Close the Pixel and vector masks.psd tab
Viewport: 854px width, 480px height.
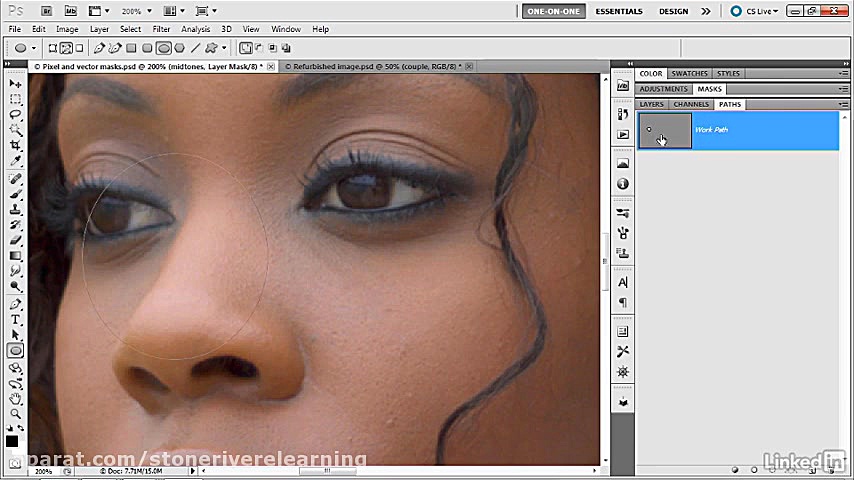click(271, 66)
